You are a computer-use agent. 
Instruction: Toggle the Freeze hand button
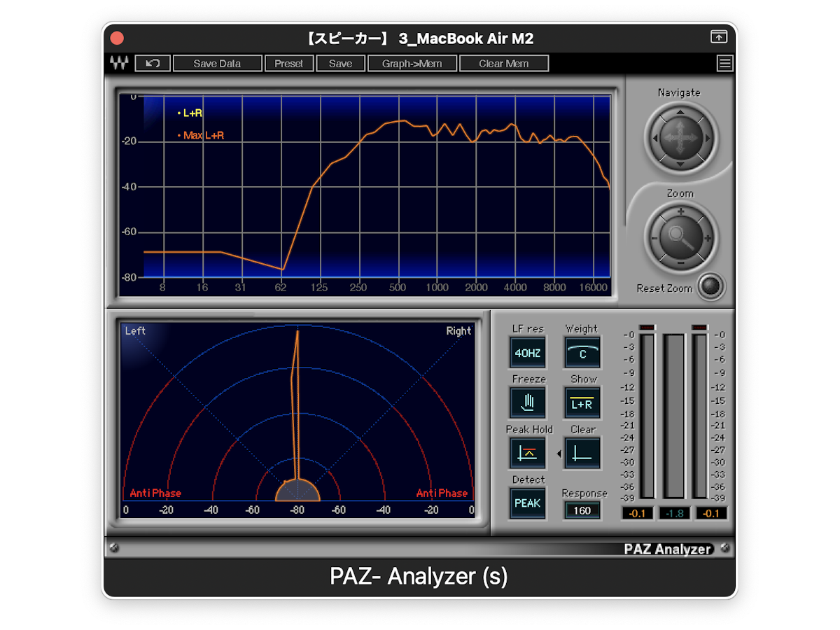tap(528, 402)
